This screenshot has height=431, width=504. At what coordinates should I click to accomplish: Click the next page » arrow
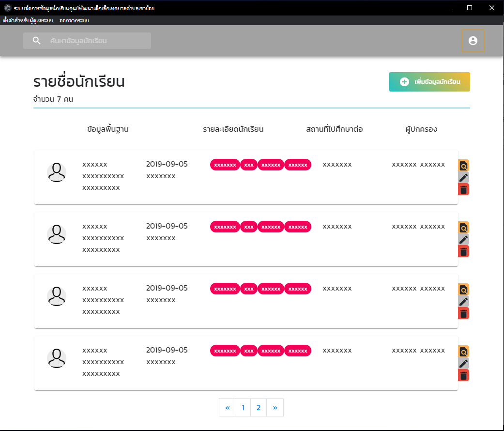click(x=275, y=408)
